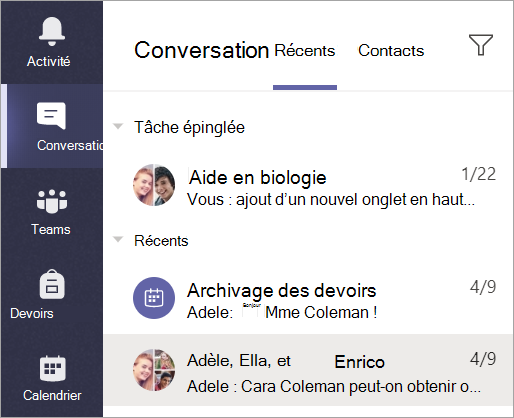Viewport: 514px width, 418px height.
Task: Click the Tâche épinglée section label
Action: pyautogui.click(x=189, y=128)
